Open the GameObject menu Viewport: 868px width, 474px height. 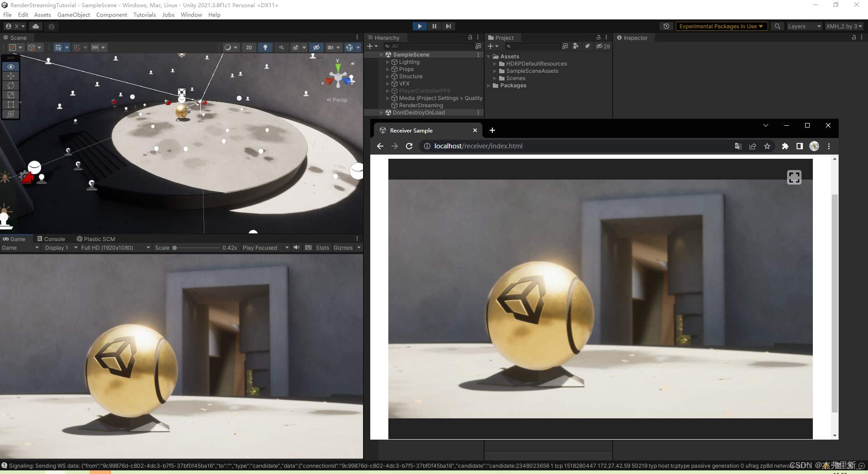74,14
